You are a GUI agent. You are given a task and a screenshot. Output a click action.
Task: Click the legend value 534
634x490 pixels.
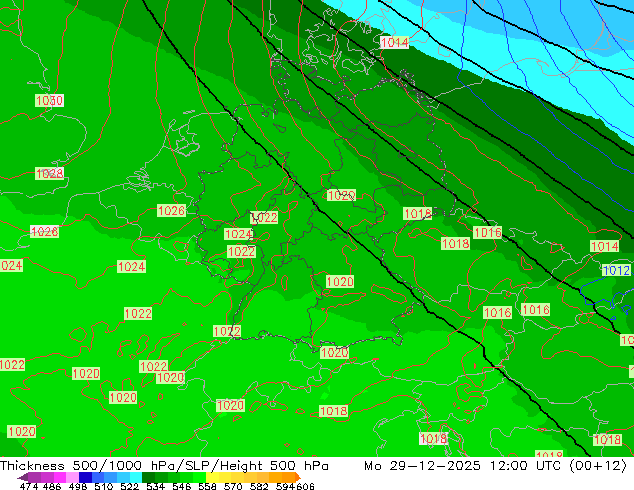pyautogui.click(x=155, y=486)
